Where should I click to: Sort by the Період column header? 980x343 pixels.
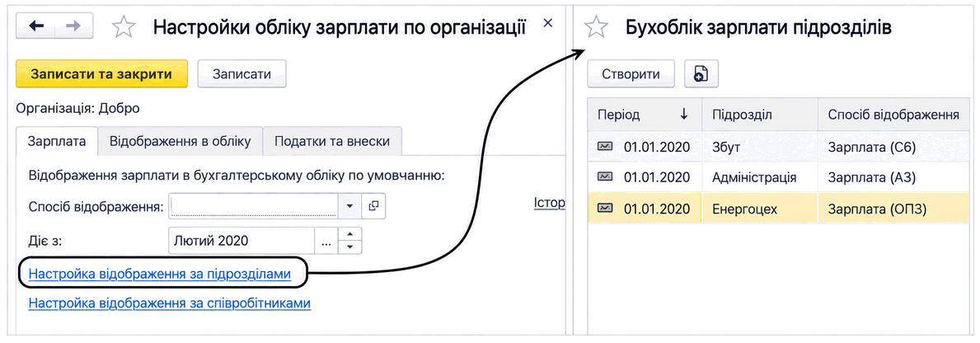click(x=645, y=115)
